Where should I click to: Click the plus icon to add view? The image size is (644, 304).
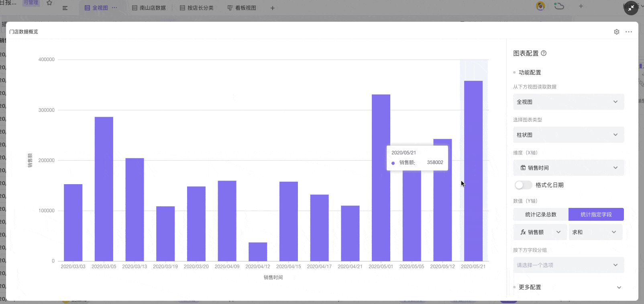272,8
